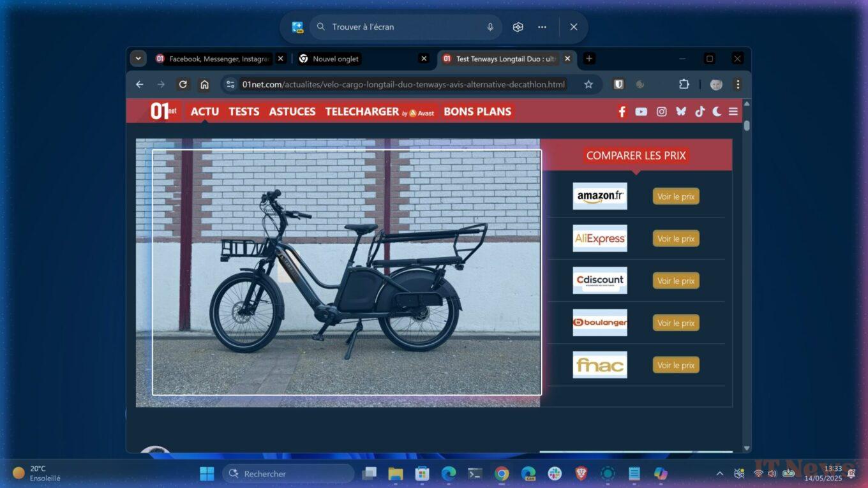Visit 01net Bluesky butterfly icon
This screenshot has width=868, height=488.
click(681, 112)
